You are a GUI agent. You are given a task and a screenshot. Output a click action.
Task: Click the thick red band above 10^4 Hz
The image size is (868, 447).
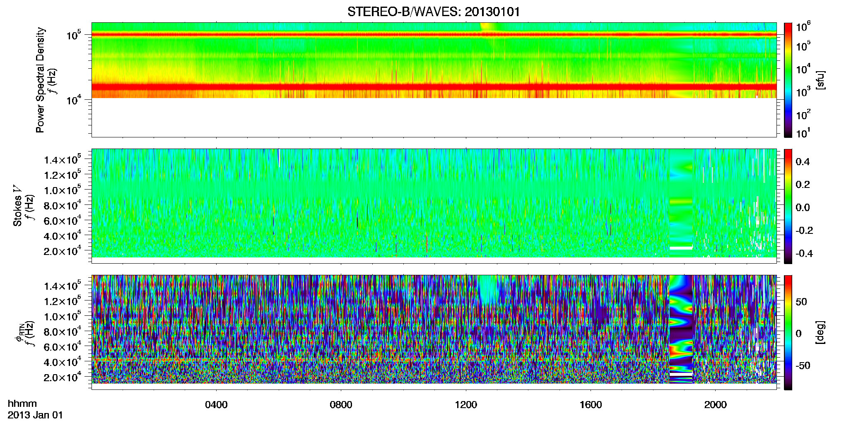434,87
